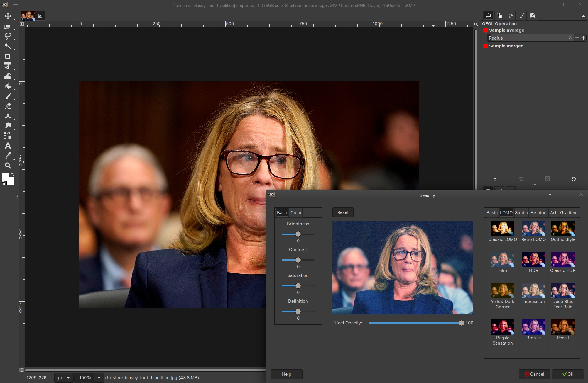Select the Zoom magnifier tool

coord(8,166)
